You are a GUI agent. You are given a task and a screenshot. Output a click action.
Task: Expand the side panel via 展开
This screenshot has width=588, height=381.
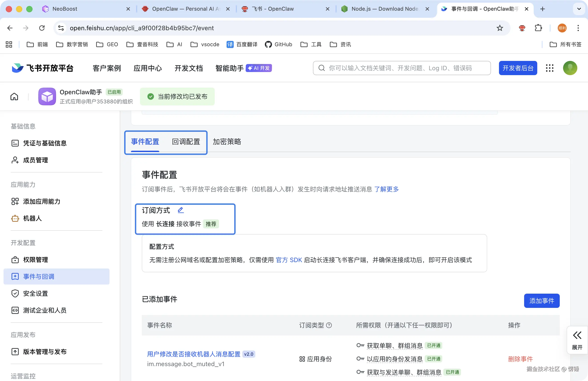coord(577,340)
